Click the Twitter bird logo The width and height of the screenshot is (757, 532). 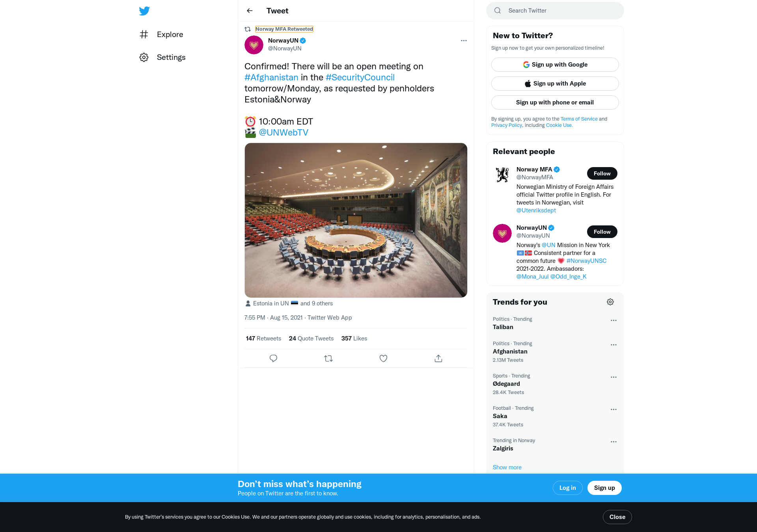click(144, 11)
